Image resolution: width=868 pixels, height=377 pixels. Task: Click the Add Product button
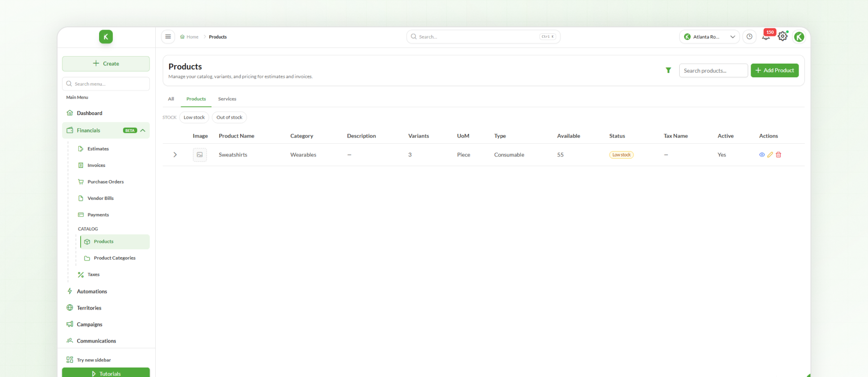(x=775, y=70)
